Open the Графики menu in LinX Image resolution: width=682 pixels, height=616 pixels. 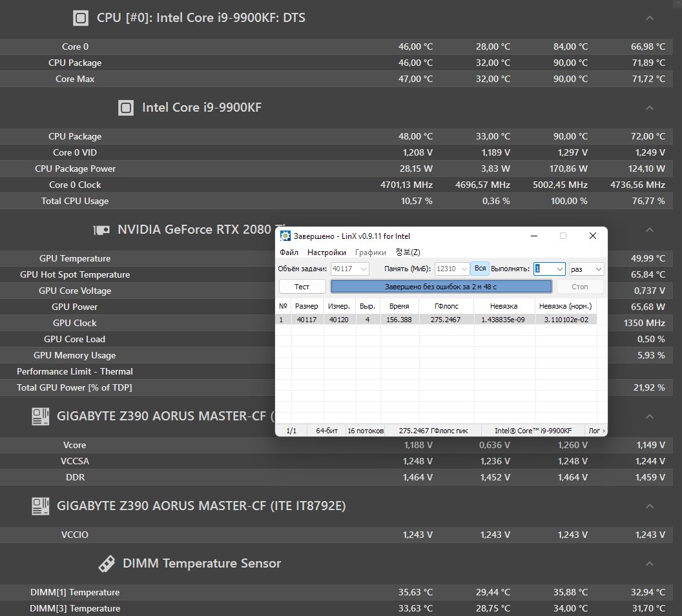tap(371, 252)
